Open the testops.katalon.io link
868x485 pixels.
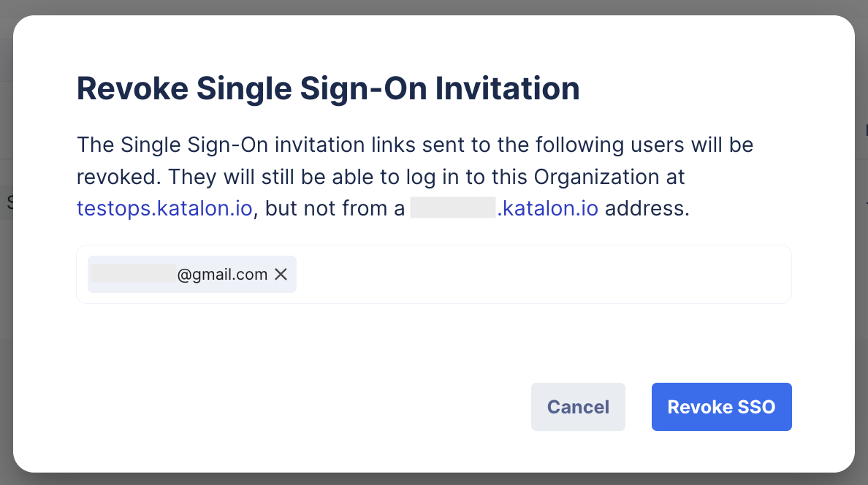pyautogui.click(x=164, y=209)
